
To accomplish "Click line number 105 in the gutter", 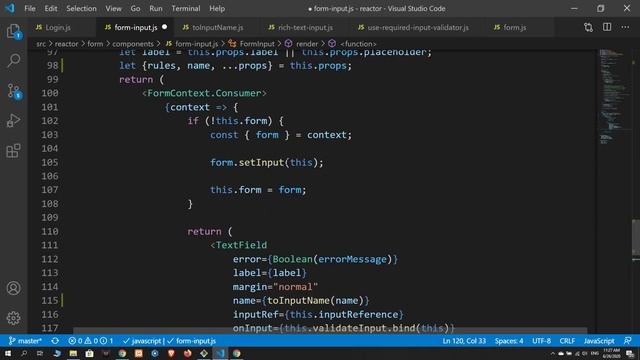I will [50, 162].
